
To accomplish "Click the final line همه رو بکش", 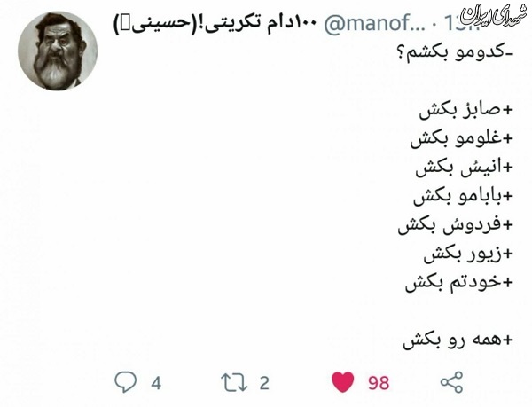I will 458,340.
